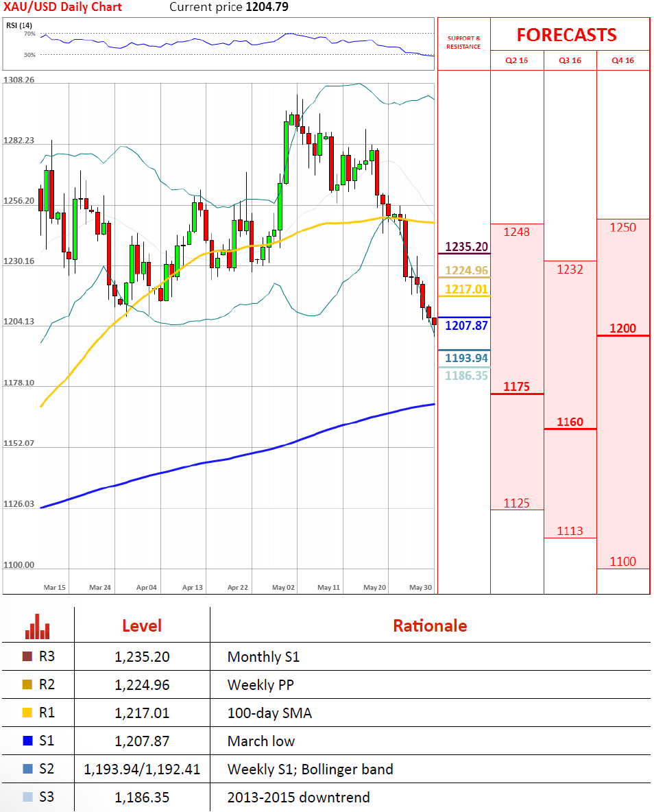Click the Q2 forecast low 1125
654x812 pixels.
pos(516,503)
